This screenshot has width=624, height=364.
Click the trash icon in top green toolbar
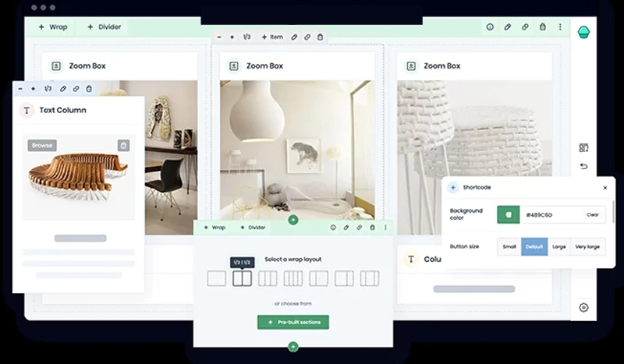[x=543, y=27]
